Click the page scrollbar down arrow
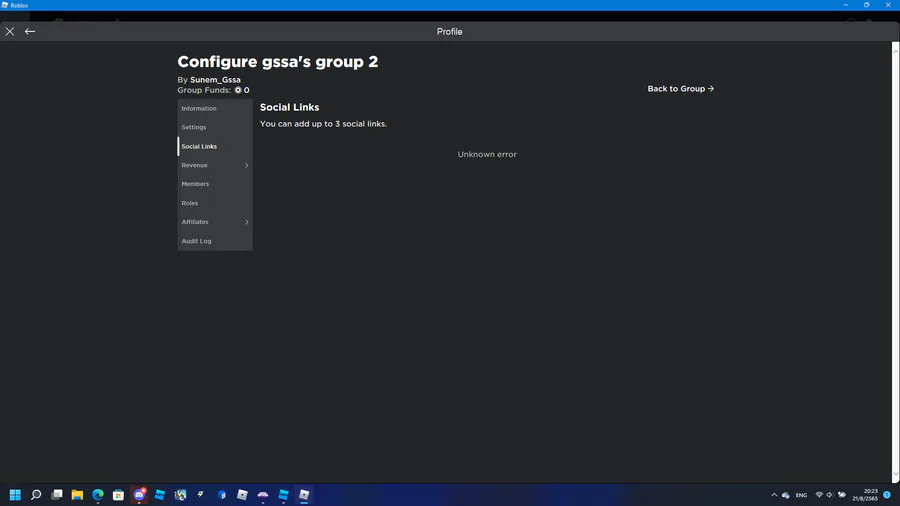 [x=895, y=474]
